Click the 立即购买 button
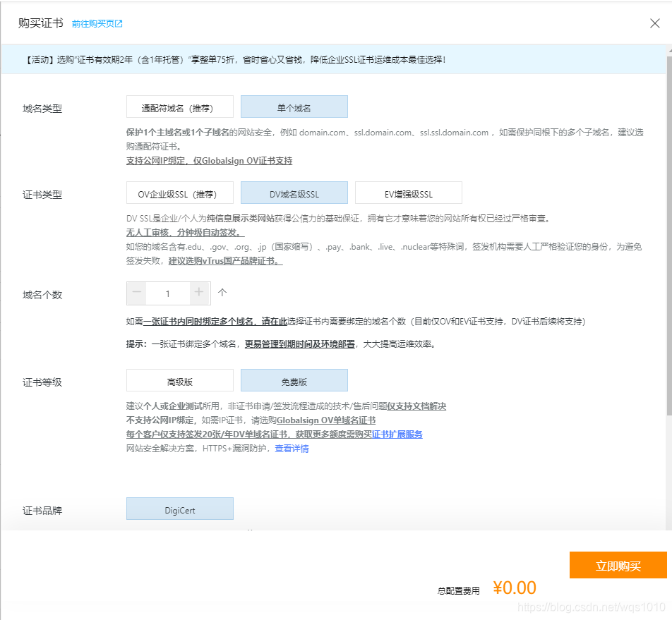Screen dimensions: 672x620 618,565
